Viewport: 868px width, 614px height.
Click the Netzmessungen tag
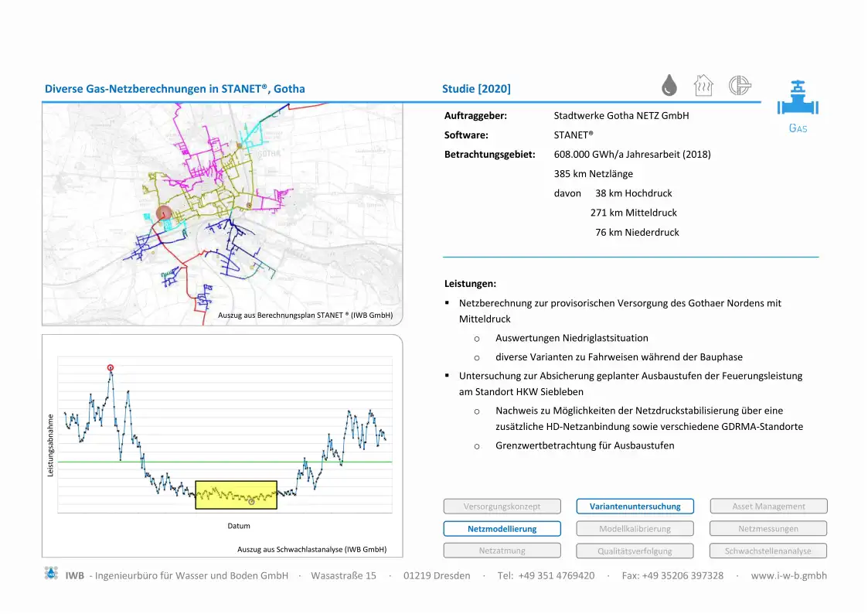click(768, 529)
